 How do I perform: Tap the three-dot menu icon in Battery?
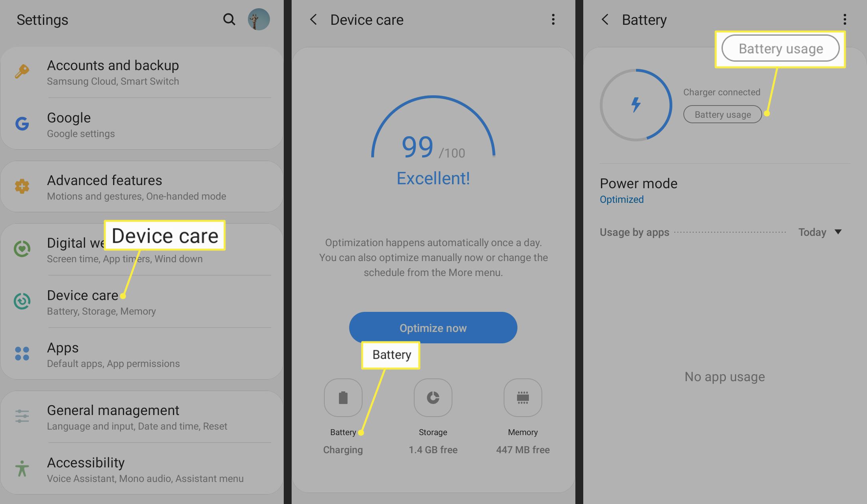coord(844,20)
